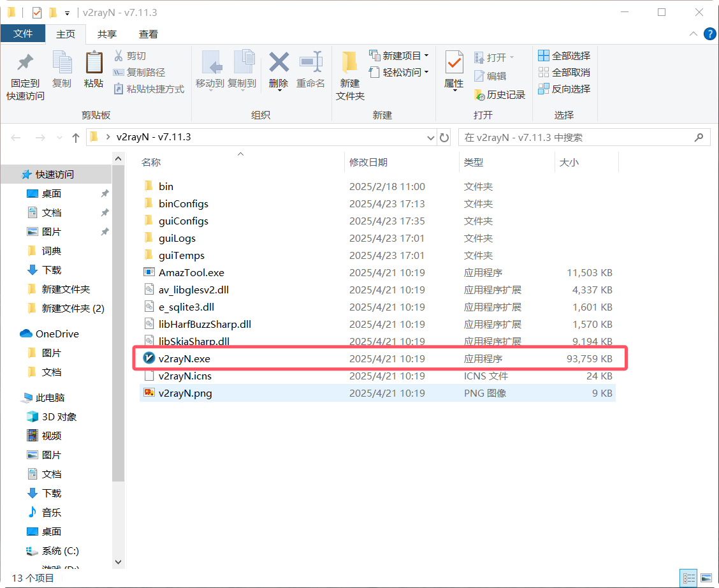This screenshot has width=719, height=588.
Task: Select all items using the ribbon
Action: [563, 55]
